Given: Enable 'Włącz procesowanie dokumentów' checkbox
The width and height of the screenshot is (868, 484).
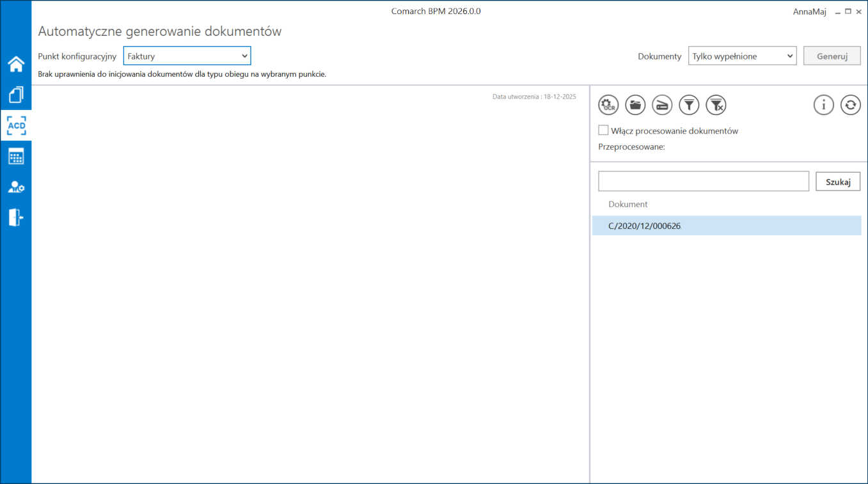Looking at the screenshot, I should click(603, 130).
